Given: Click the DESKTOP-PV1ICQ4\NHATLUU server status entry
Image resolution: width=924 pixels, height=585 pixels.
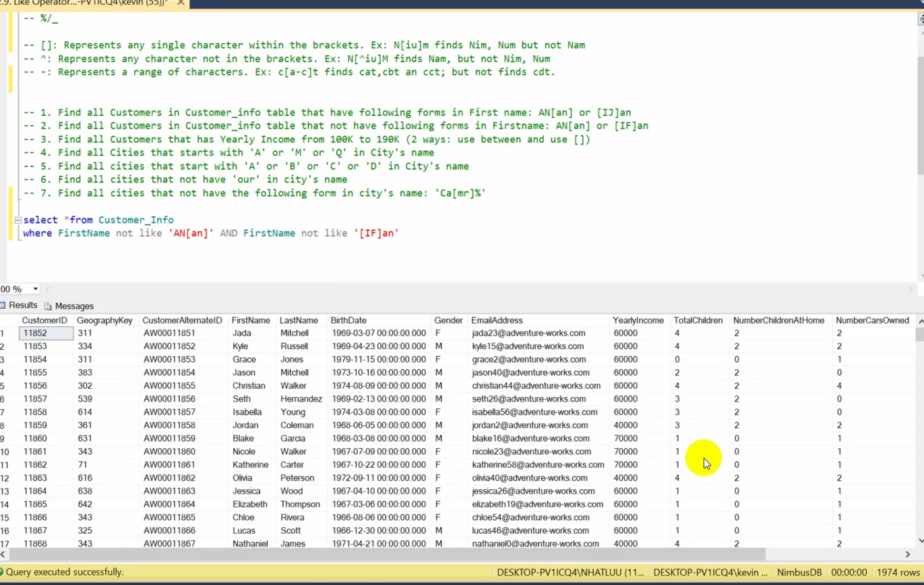Looking at the screenshot, I should (x=570, y=572).
